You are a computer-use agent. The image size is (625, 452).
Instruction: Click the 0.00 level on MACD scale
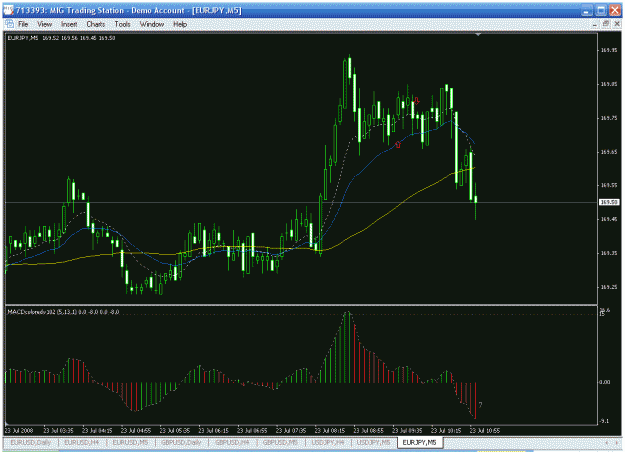pyautogui.click(x=605, y=382)
